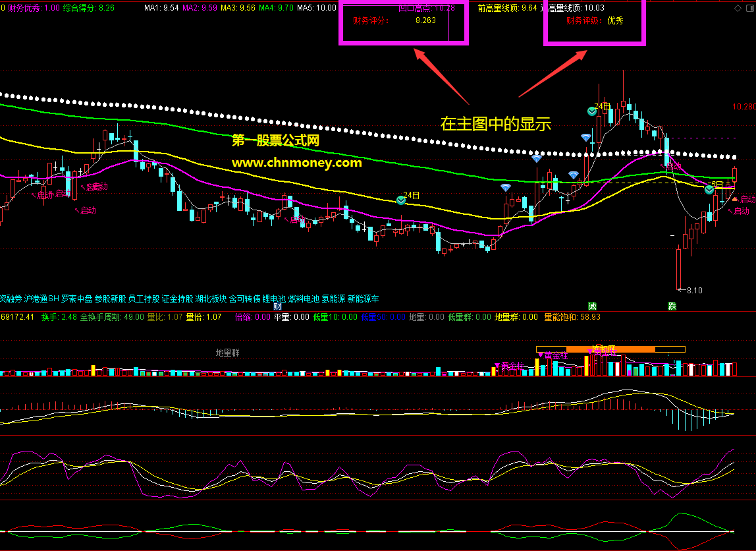
Task: Click the 地量群: 0.00 value
Action: point(516,317)
